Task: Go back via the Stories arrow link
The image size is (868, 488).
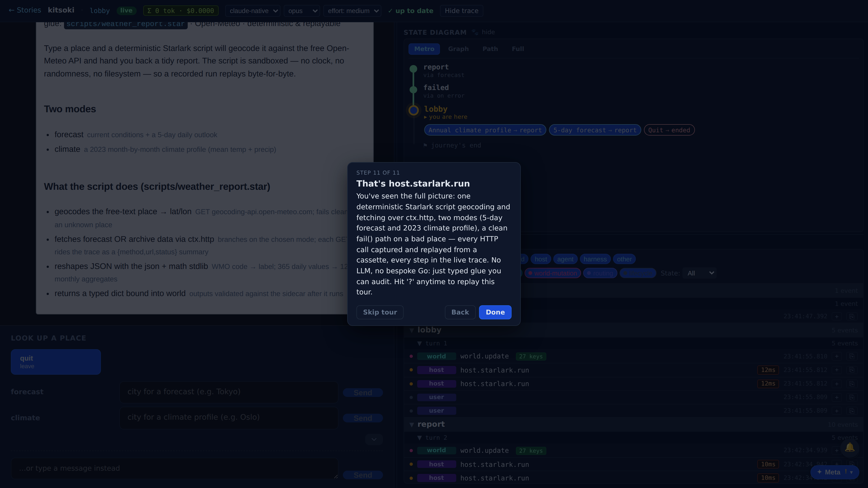Action: click(x=25, y=11)
